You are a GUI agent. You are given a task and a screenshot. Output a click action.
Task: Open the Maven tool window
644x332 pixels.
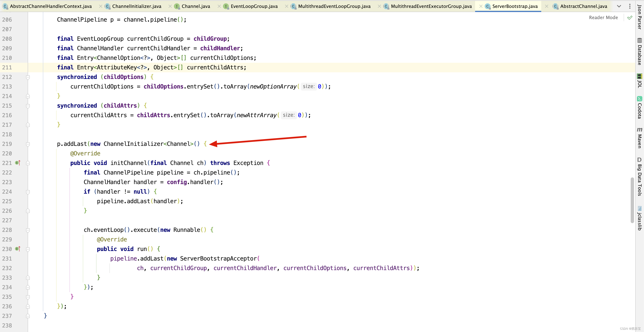640,138
